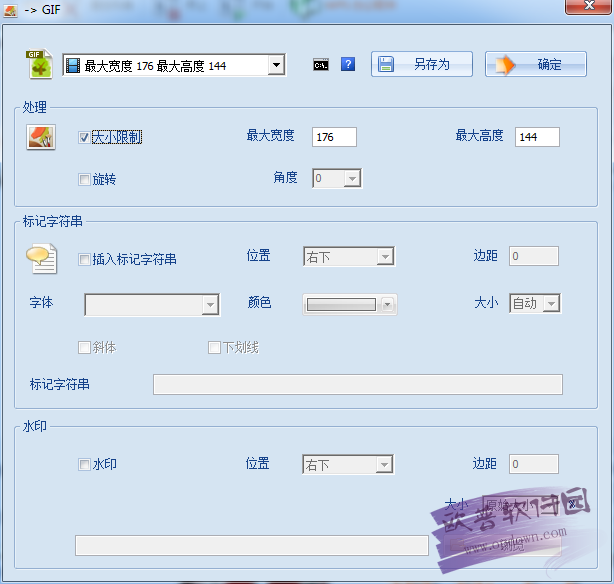Click the 字体 label
Image resolution: width=614 pixels, height=584 pixels.
(41, 302)
